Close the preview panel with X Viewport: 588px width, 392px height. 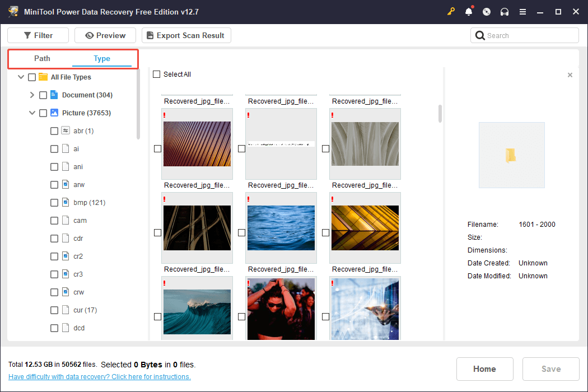570,75
